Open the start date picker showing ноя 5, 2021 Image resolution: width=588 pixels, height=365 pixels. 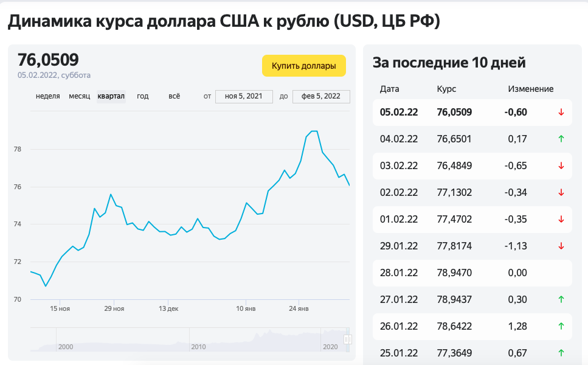coord(244,96)
